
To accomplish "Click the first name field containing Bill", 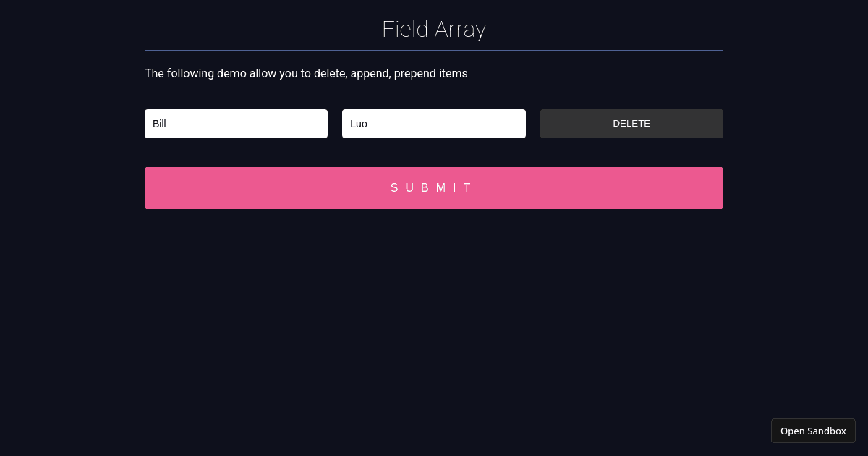I will [236, 124].
